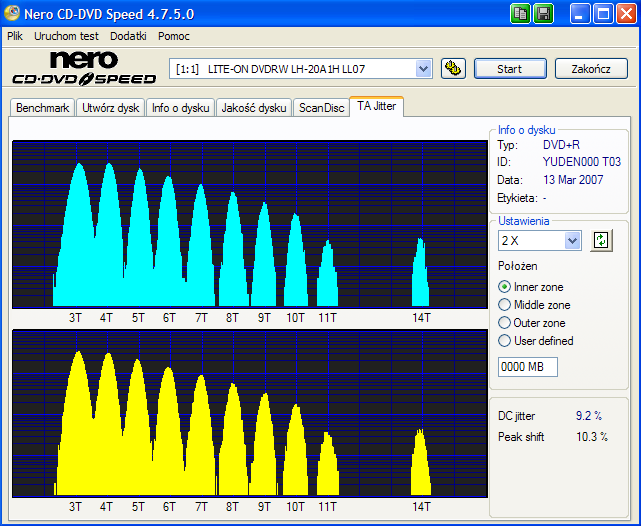Expand the LITE-ON drive selection dropdown

pyautogui.click(x=424, y=69)
